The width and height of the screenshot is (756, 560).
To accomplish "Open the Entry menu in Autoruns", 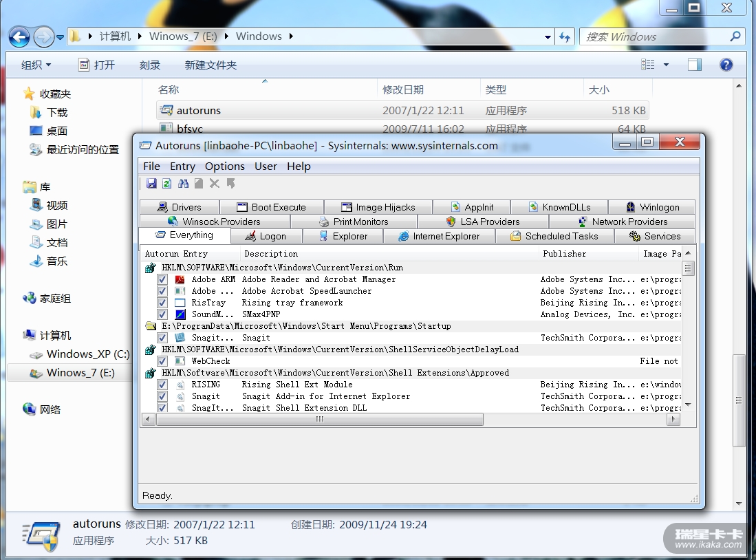I will [182, 166].
